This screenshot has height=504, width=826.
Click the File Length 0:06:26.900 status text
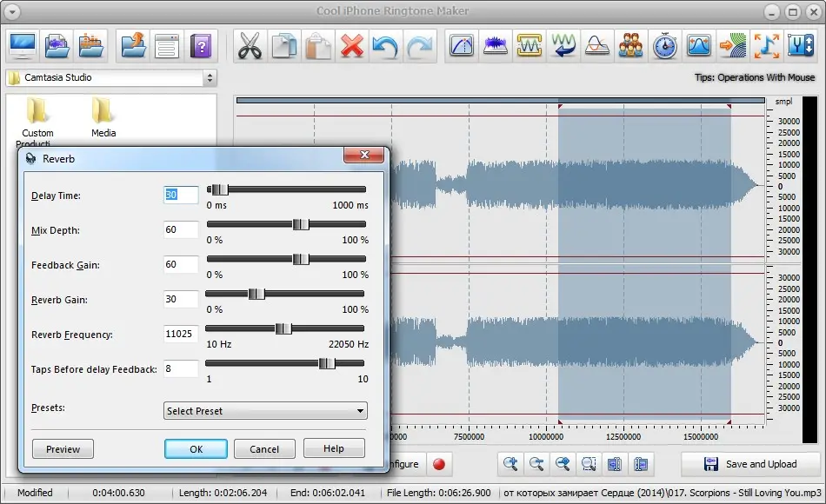click(439, 493)
